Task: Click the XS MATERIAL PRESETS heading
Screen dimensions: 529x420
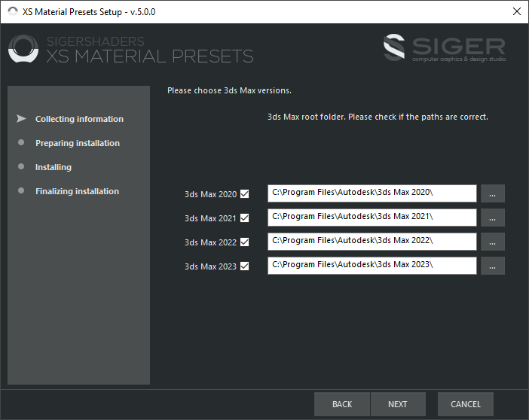Action: (x=150, y=56)
